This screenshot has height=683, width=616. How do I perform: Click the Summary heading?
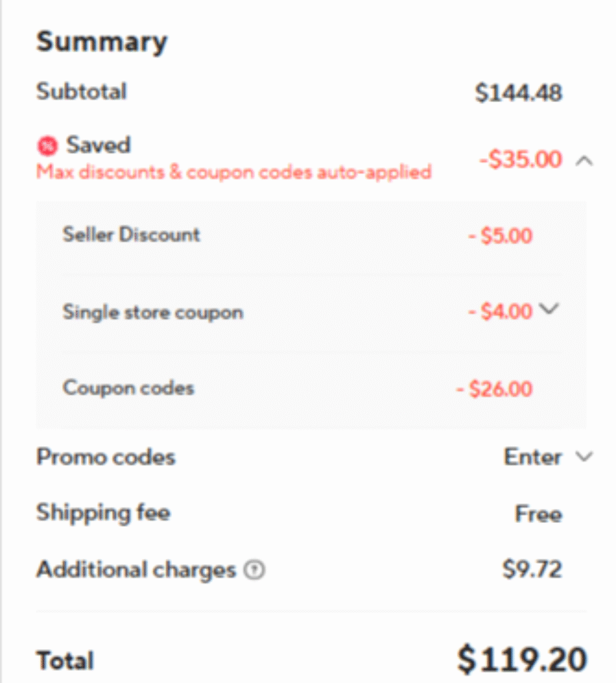101,42
